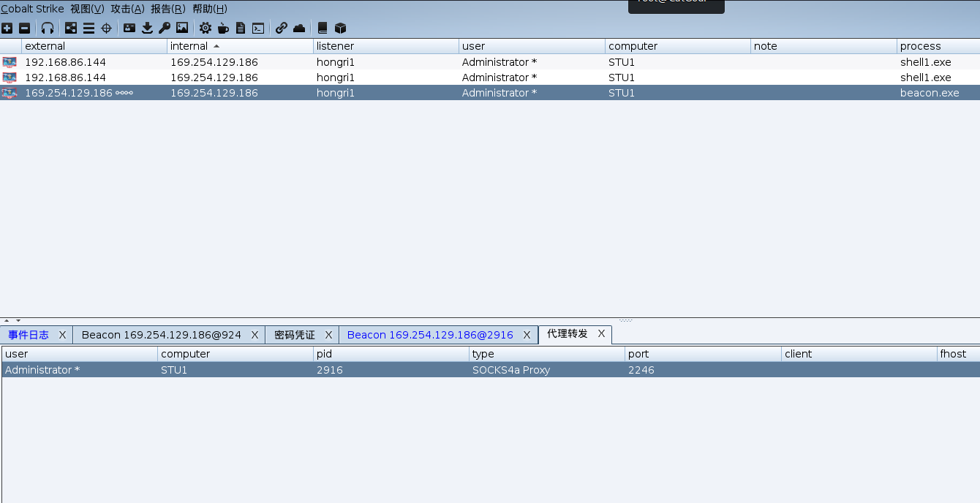Open screenshots with the picture icon
The image size is (980, 503).
pyautogui.click(x=182, y=29)
